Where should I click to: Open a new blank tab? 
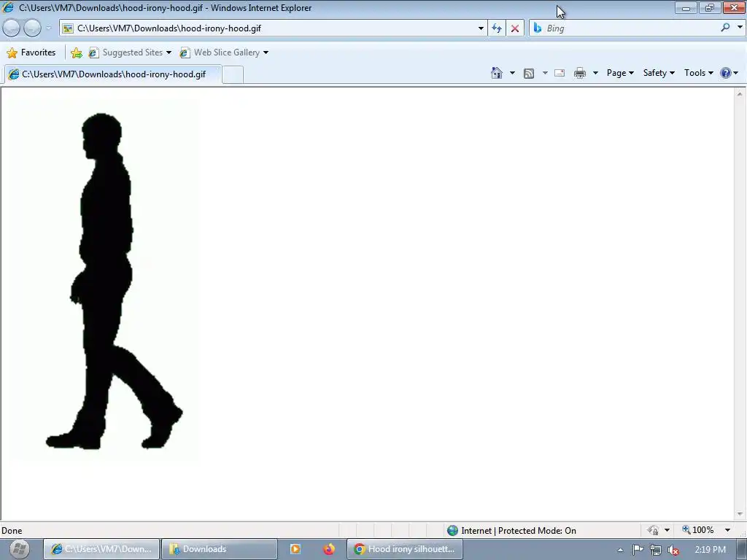[x=233, y=75]
